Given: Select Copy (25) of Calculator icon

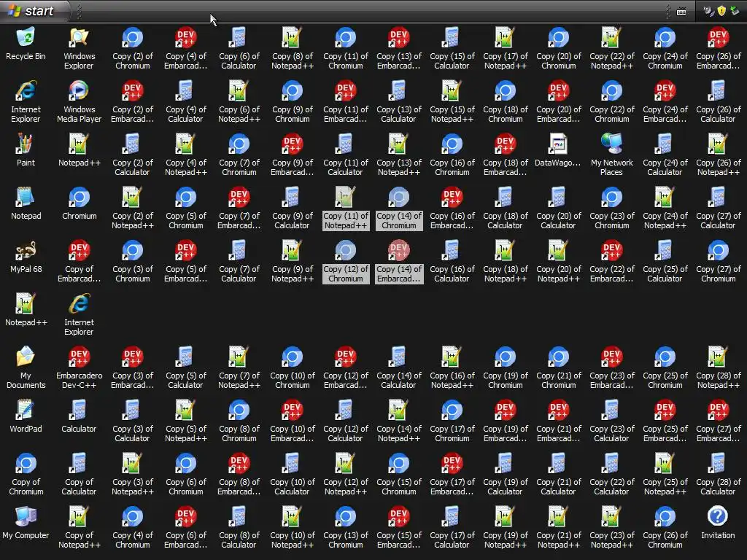Looking at the screenshot, I should point(665,262).
